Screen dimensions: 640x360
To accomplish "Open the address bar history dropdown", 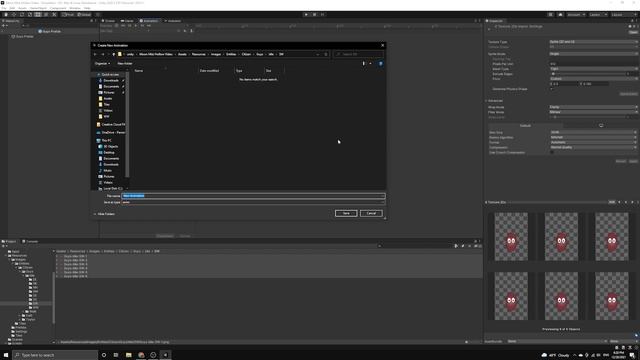I will (x=318, y=54).
